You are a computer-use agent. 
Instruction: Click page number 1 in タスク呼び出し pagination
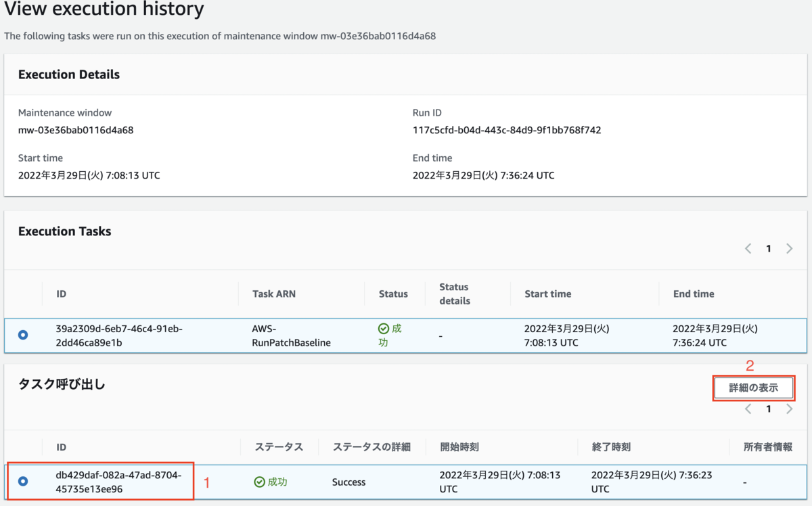click(769, 409)
